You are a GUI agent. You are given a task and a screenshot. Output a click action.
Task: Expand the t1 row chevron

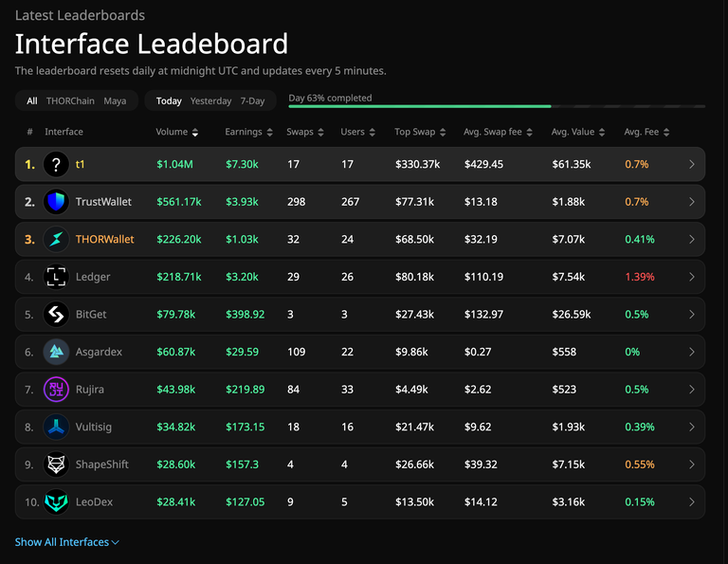pos(692,164)
